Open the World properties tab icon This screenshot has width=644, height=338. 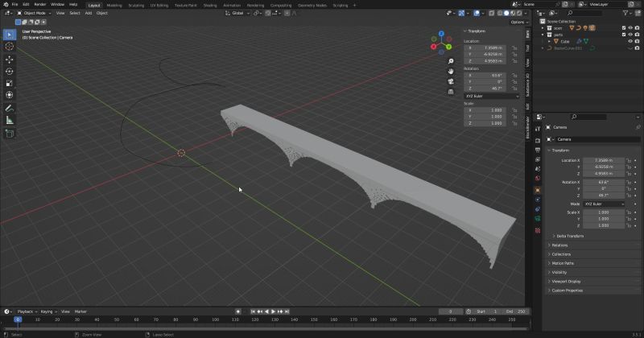point(538,179)
